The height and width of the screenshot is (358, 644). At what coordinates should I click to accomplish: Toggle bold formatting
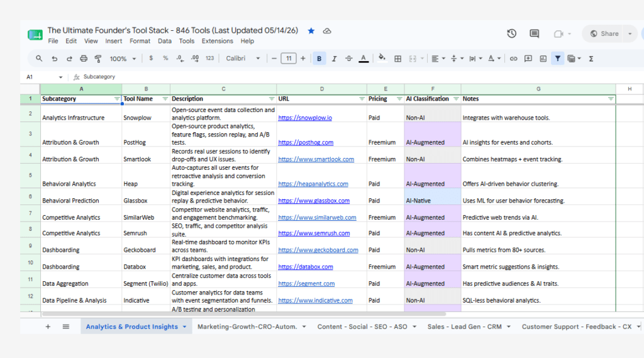point(319,59)
